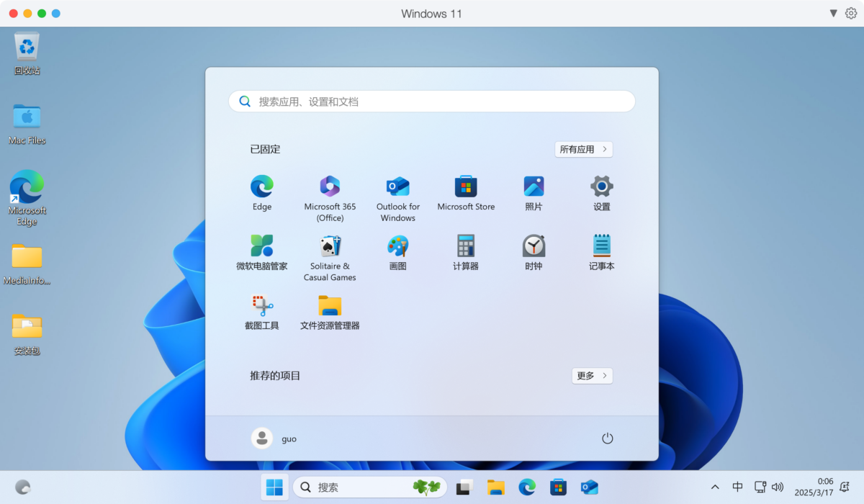The height and width of the screenshot is (504, 864).
Task: Click the 推荐的项目 section heading
Action: point(275,375)
